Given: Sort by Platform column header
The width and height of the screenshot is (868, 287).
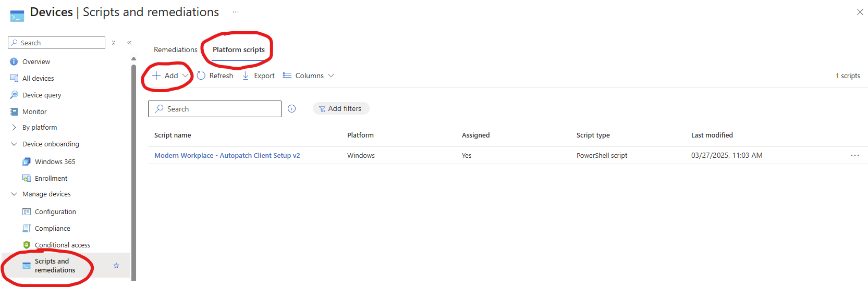Looking at the screenshot, I should (x=360, y=135).
